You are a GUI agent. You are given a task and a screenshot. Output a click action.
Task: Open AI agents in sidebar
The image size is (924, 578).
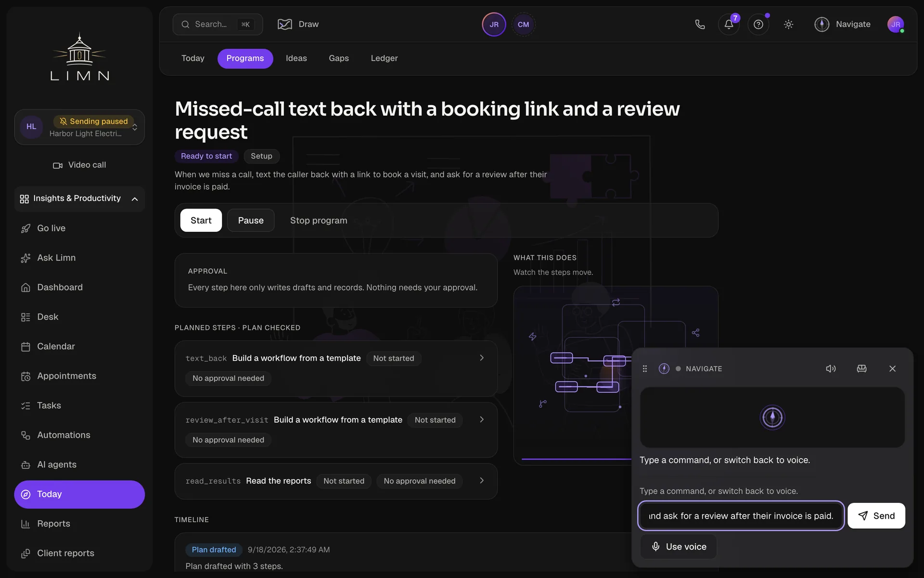click(79, 464)
